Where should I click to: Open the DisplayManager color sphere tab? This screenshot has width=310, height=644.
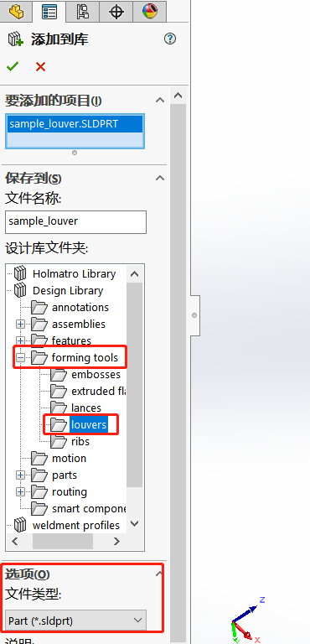[149, 12]
